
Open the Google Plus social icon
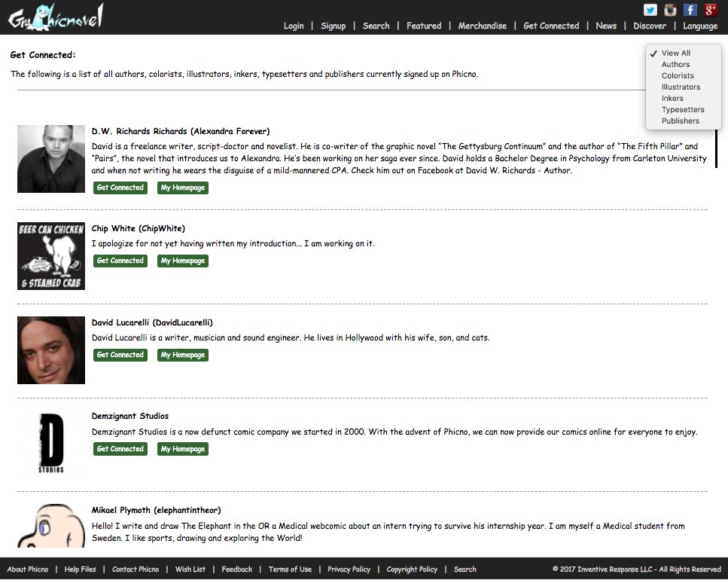point(711,10)
